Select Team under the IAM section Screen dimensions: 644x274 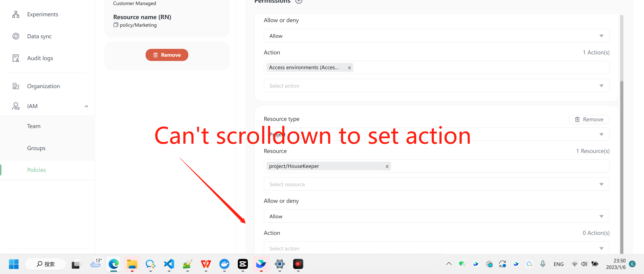point(34,126)
